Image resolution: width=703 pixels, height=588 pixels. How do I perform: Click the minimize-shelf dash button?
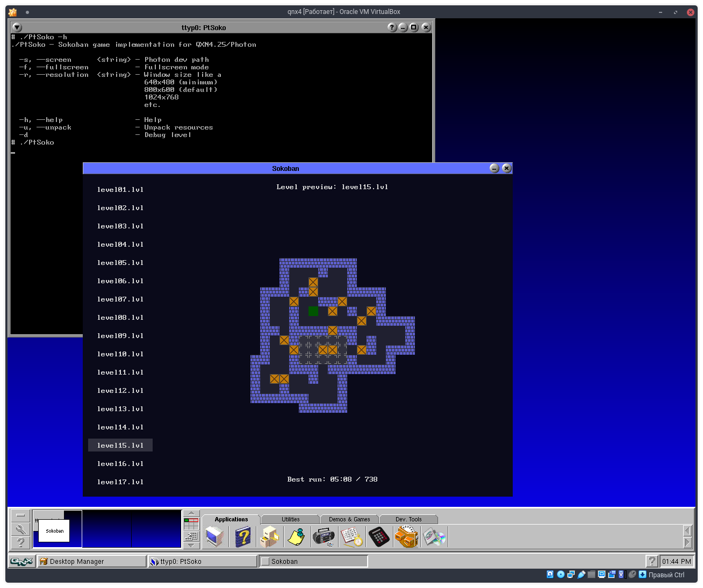click(20, 516)
